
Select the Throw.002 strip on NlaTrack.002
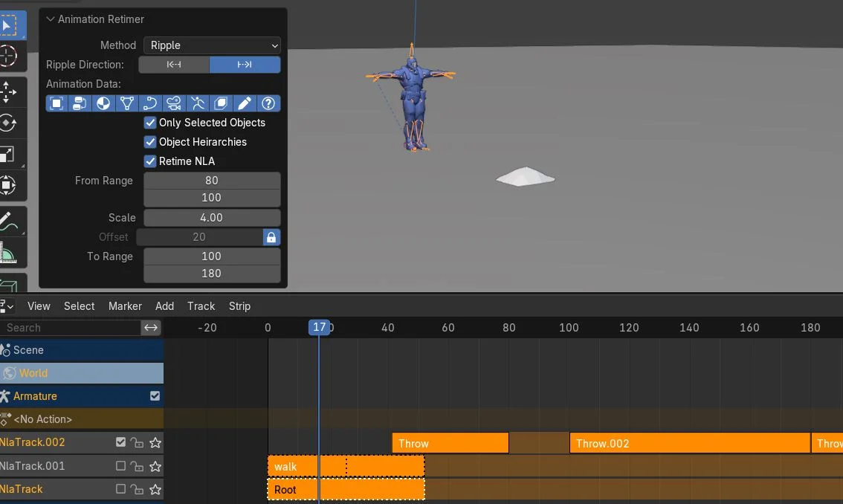(690, 442)
